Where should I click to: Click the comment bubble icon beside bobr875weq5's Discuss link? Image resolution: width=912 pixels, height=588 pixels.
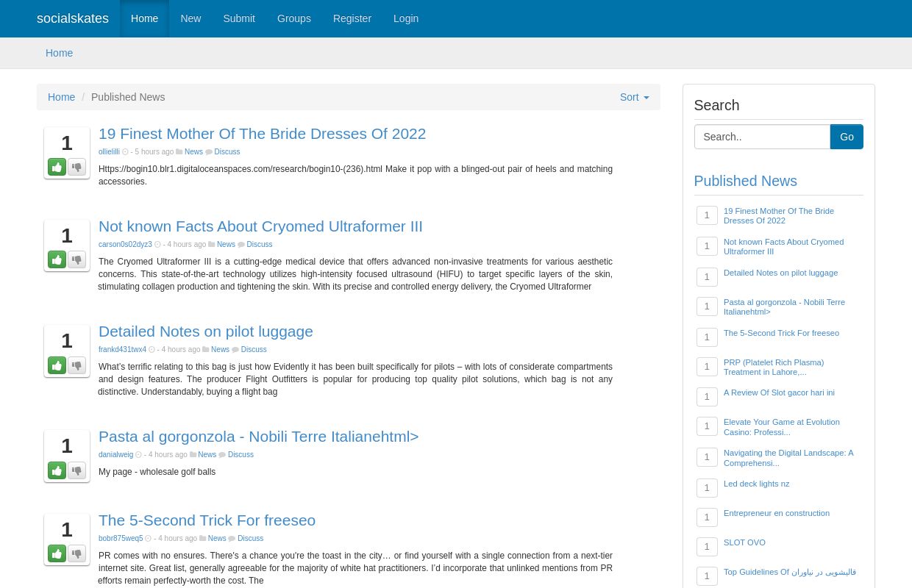click(232, 538)
